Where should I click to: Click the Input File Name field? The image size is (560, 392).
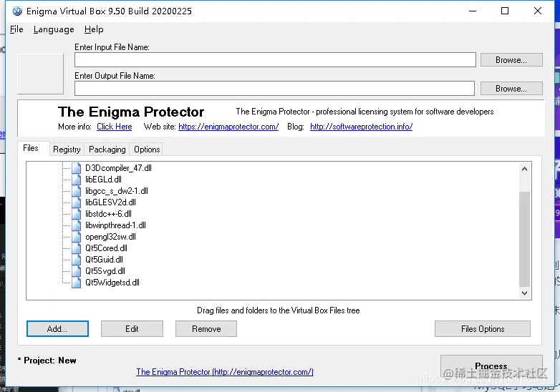[275, 60]
